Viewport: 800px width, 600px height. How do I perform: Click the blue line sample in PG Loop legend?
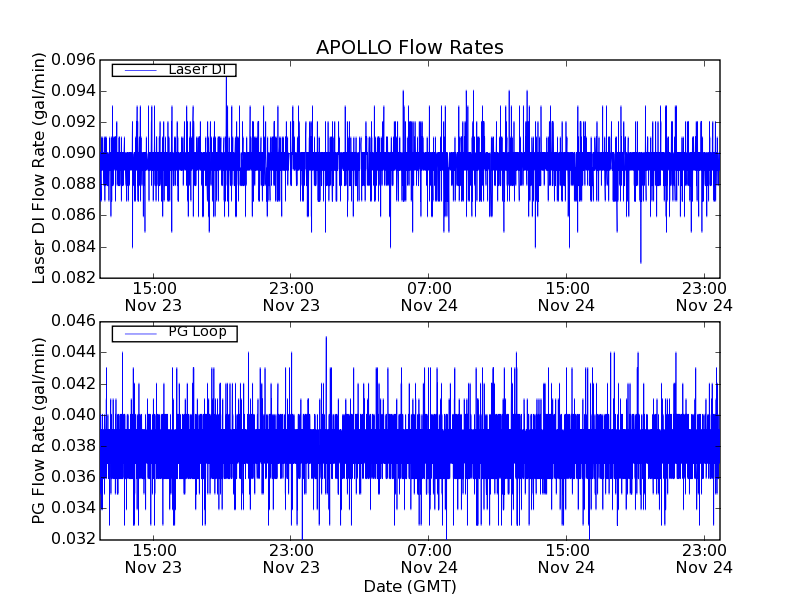coord(138,333)
